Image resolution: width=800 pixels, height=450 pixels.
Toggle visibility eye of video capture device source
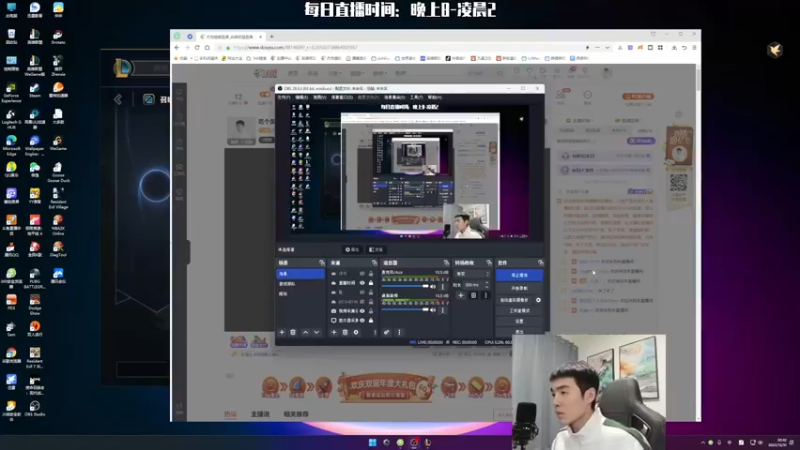coord(362,311)
